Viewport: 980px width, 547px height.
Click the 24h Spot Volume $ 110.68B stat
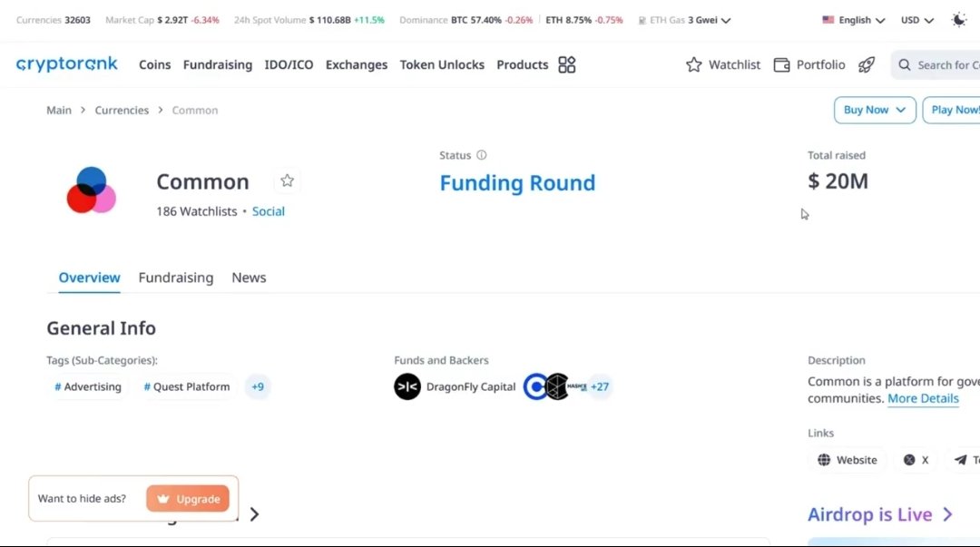309,20
